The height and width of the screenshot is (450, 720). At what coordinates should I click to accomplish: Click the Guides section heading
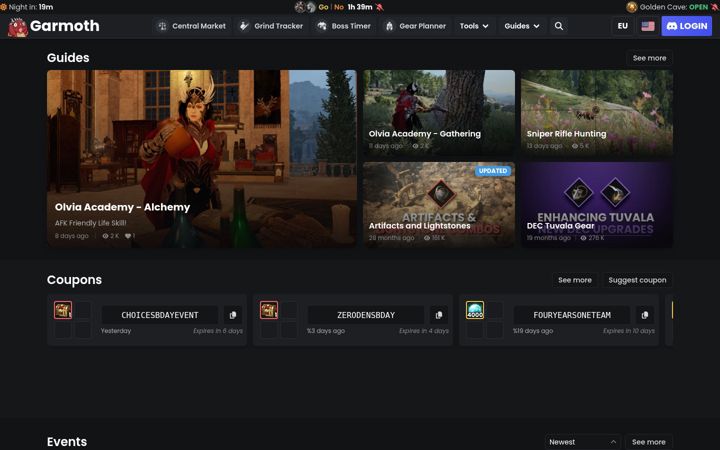[x=68, y=58]
